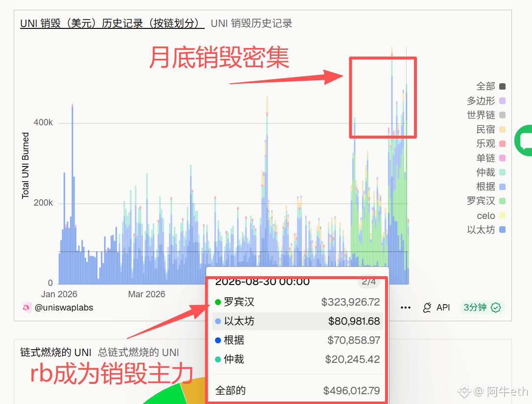Screen dimensions: 532x404
Task: Click the Total UNI Burned axis title
Action: pos(25,166)
